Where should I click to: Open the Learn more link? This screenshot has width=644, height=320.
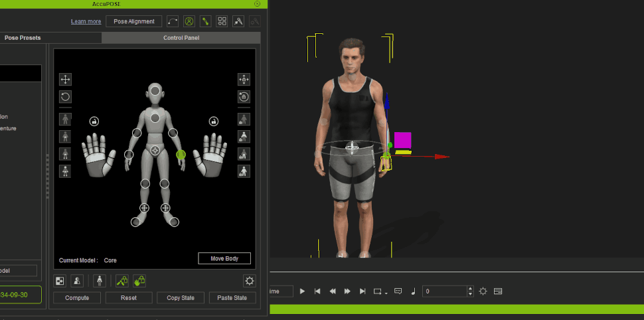(86, 21)
